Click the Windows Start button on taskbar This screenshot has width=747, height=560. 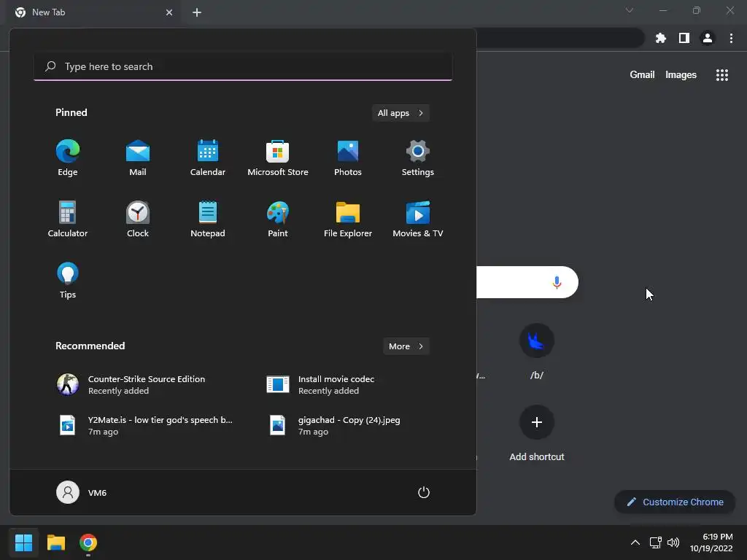[x=23, y=542]
